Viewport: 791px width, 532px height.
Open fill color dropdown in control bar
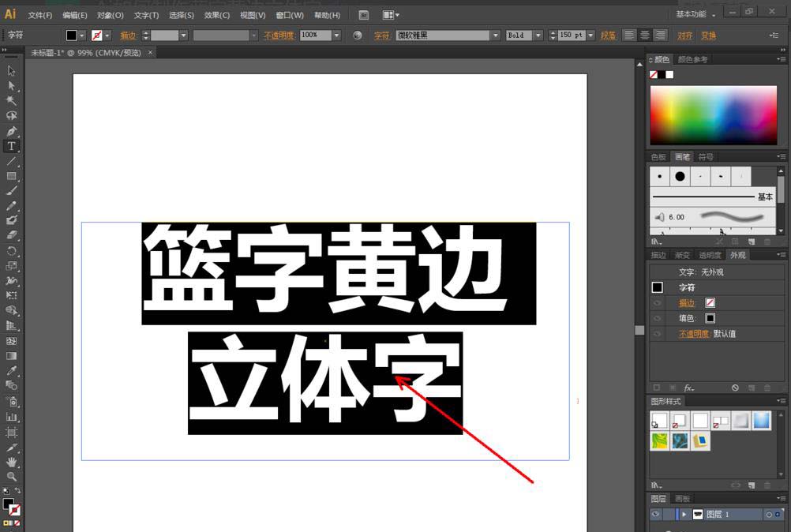[x=82, y=36]
